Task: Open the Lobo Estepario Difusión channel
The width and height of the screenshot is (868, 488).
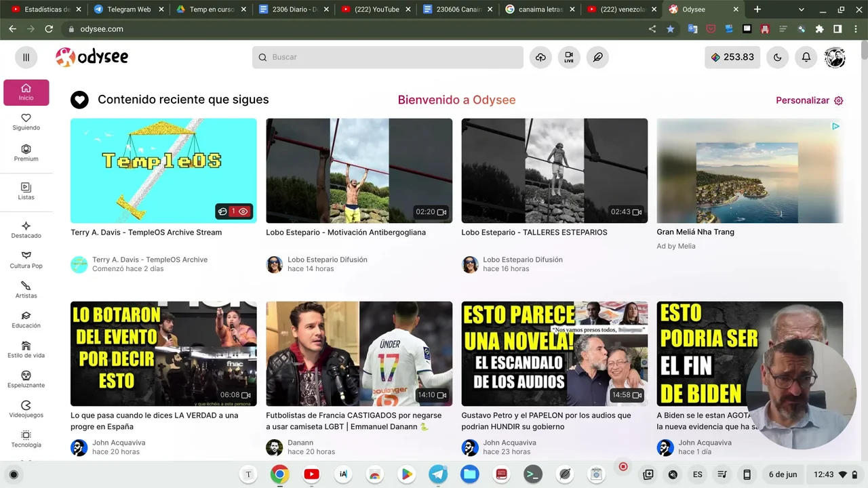Action: point(327,260)
